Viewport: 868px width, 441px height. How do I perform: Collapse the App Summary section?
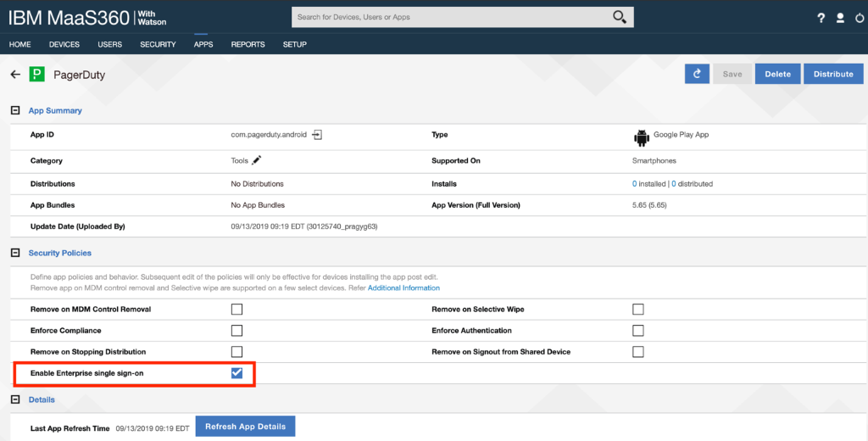(x=15, y=110)
